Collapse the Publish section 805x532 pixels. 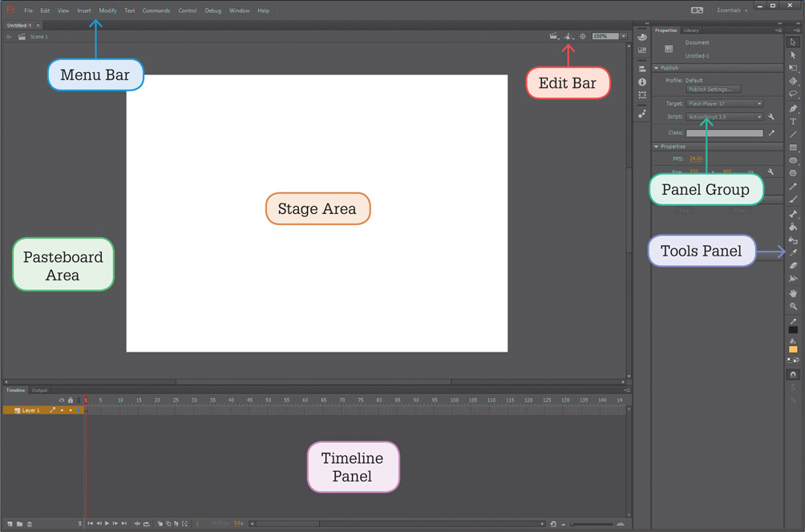[x=656, y=68]
